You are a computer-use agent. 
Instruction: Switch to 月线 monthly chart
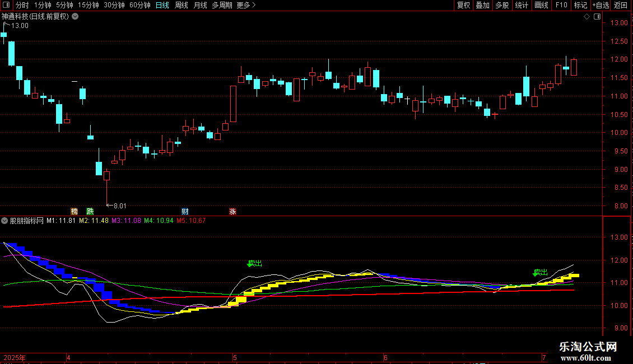pyautogui.click(x=200, y=5)
